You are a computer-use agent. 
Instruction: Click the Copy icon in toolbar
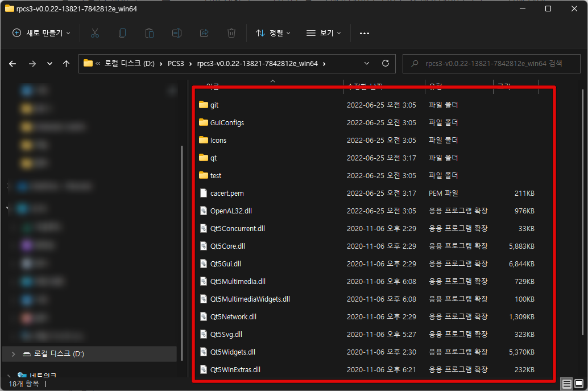(x=122, y=33)
